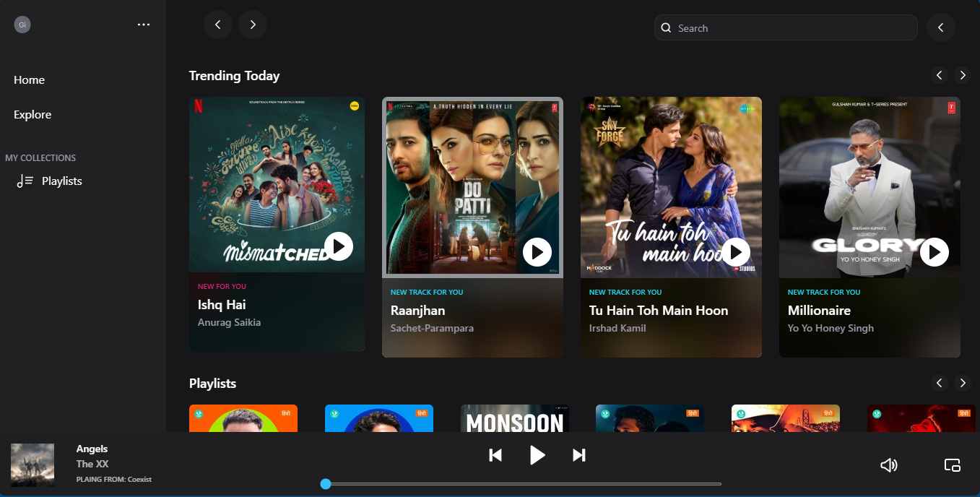Open the Explore section

tap(32, 115)
